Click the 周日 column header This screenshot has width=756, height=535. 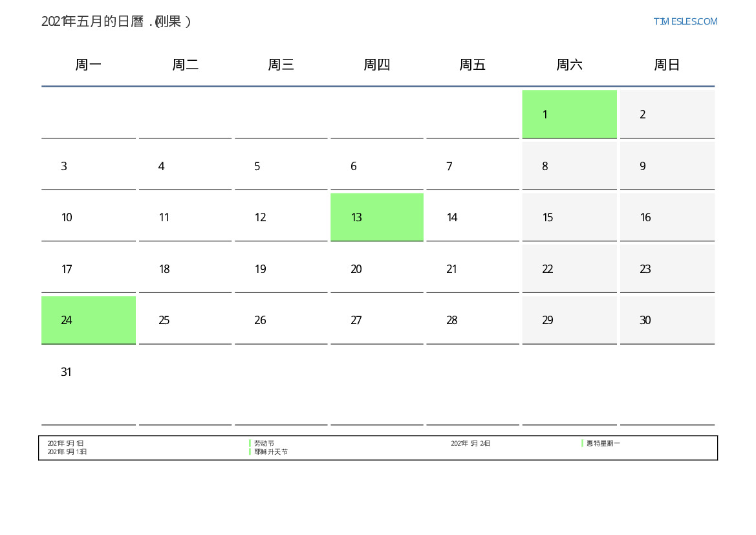click(x=666, y=65)
